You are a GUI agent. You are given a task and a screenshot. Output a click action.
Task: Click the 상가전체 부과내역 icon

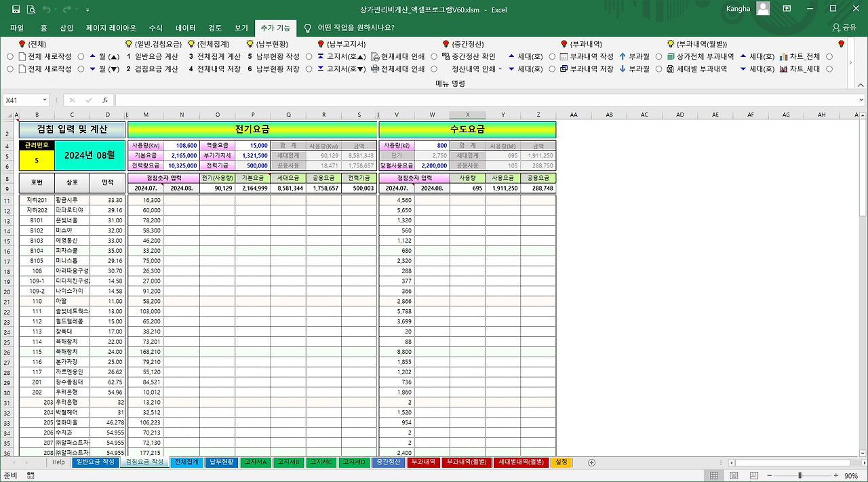pyautogui.click(x=671, y=56)
